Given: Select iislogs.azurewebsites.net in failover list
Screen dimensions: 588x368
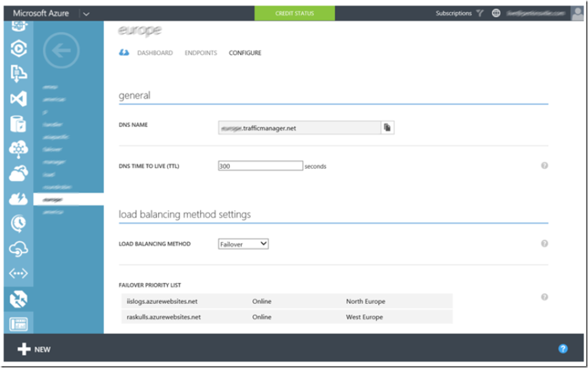Looking at the screenshot, I should click(162, 302).
